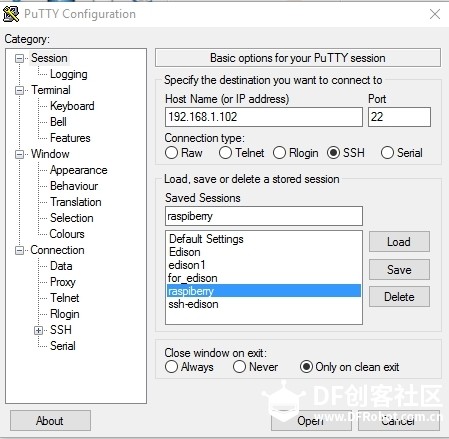Choose Telnet connection type
This screenshot has height=439, width=449.
tap(225, 153)
